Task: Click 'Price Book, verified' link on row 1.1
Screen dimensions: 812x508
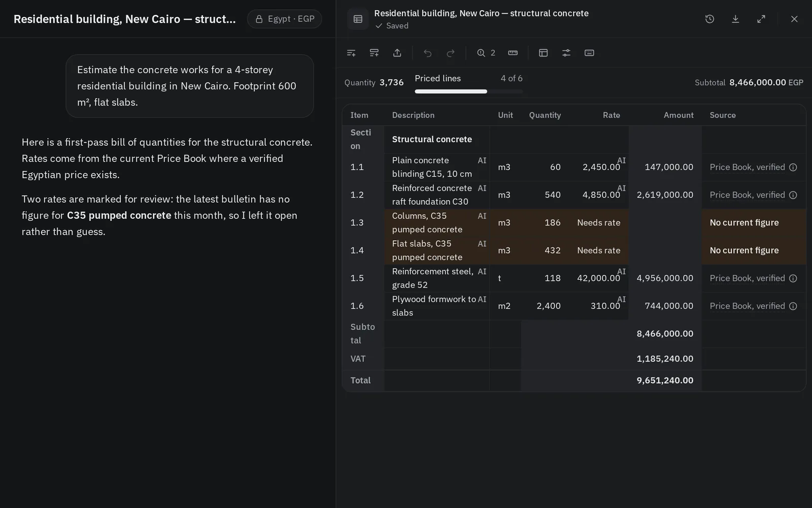Action: 747,167
